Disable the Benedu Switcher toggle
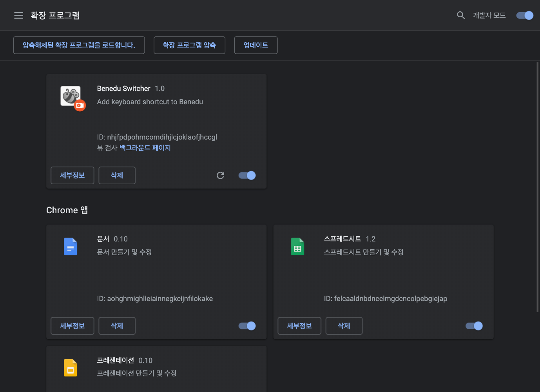The width and height of the screenshot is (540, 392). [x=247, y=175]
